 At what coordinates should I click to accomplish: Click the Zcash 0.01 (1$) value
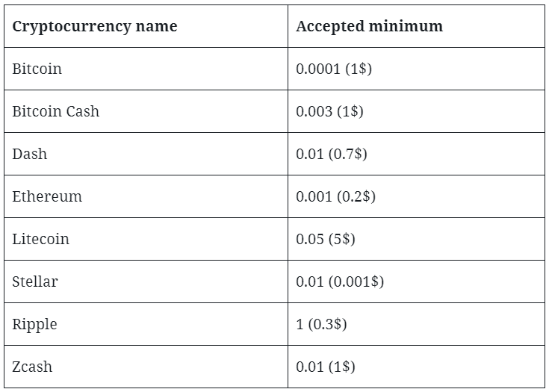325,367
